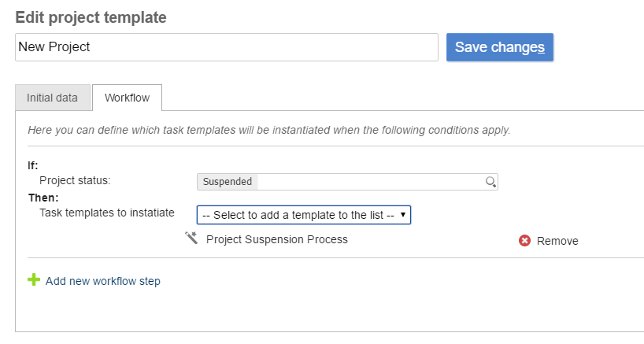Select the Workflow tab
This screenshot has height=344, width=644.
click(127, 98)
